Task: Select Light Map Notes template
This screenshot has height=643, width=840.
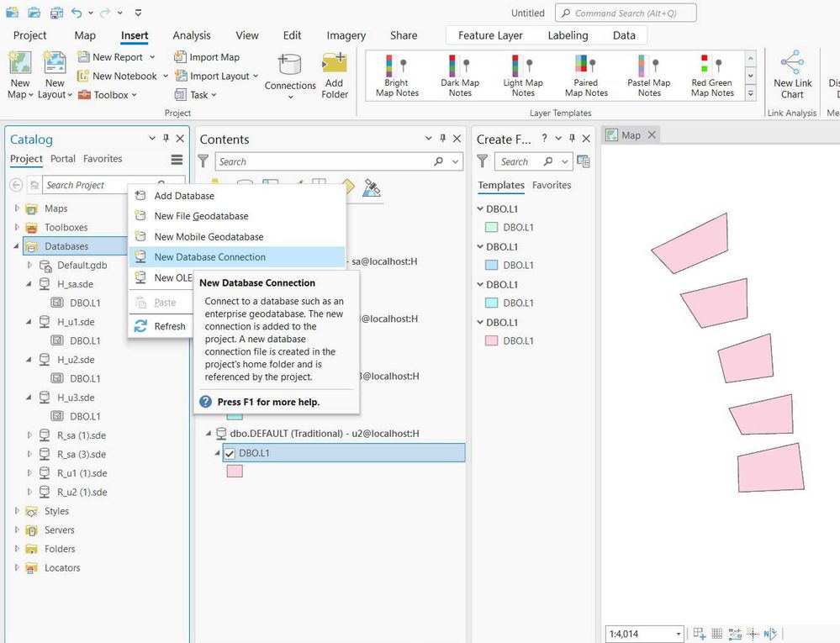Action: click(523, 76)
